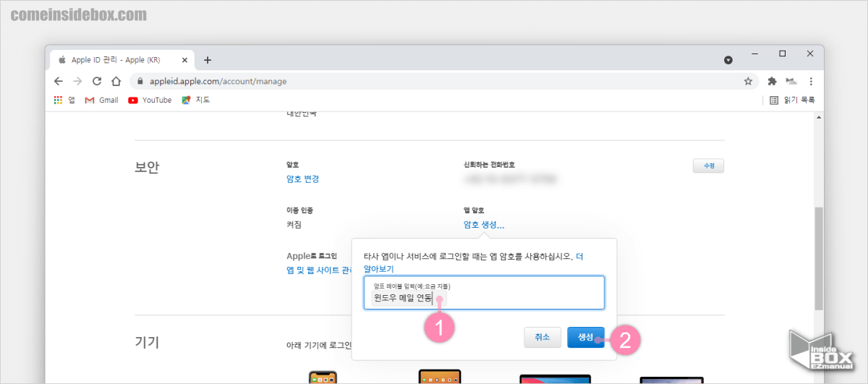
Task: Bookmark this page with the star icon
Action: (748, 81)
